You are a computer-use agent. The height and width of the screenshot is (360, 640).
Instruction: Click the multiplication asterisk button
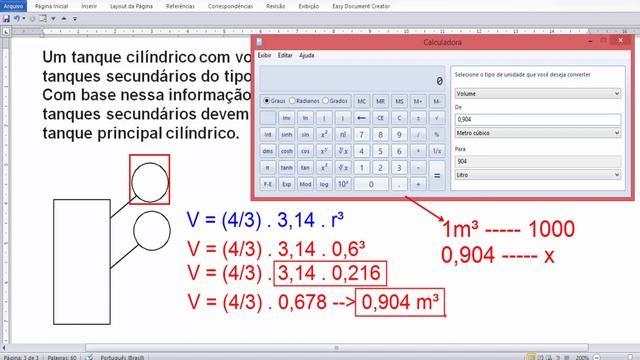click(418, 151)
